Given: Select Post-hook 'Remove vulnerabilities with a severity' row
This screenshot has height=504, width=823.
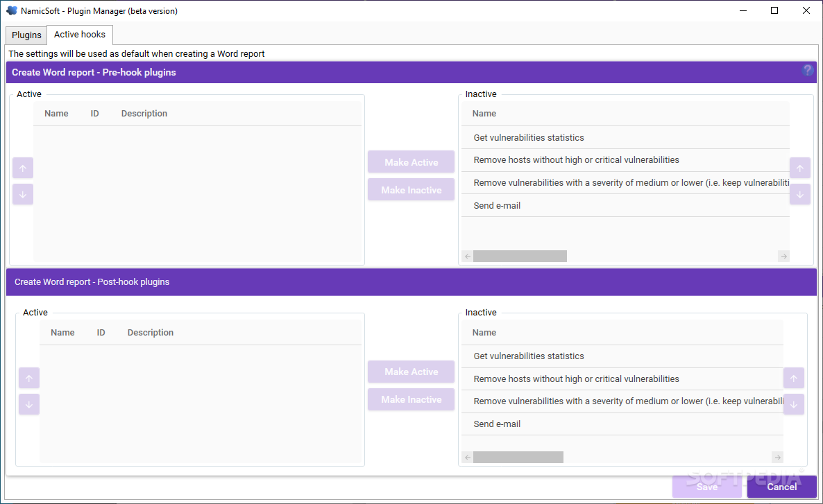Looking at the screenshot, I should coord(622,401).
